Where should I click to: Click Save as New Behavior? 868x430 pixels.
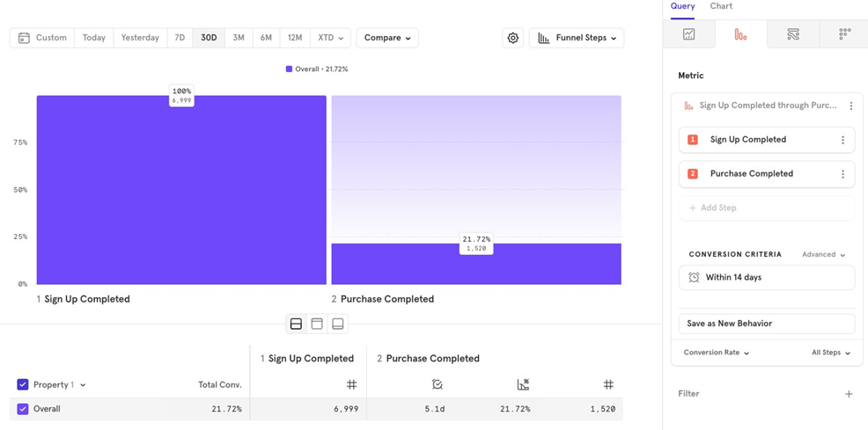(766, 324)
